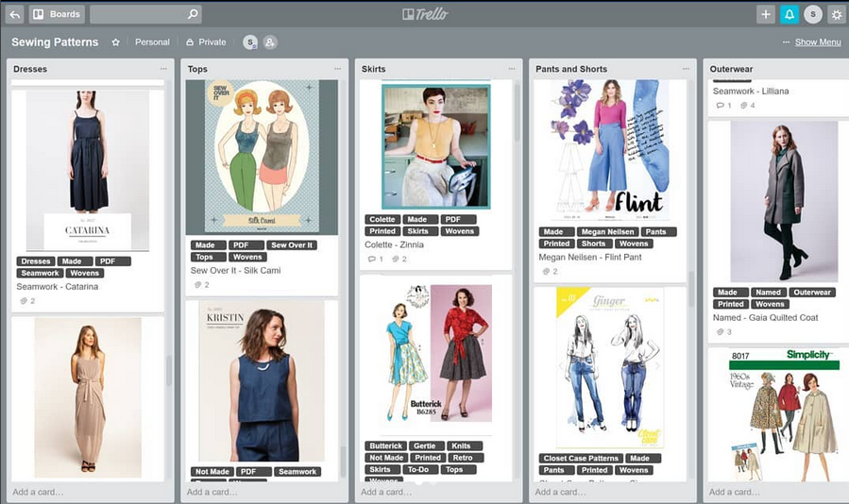Click the Sewing Patterns board title
The image size is (849, 504).
[x=55, y=42]
